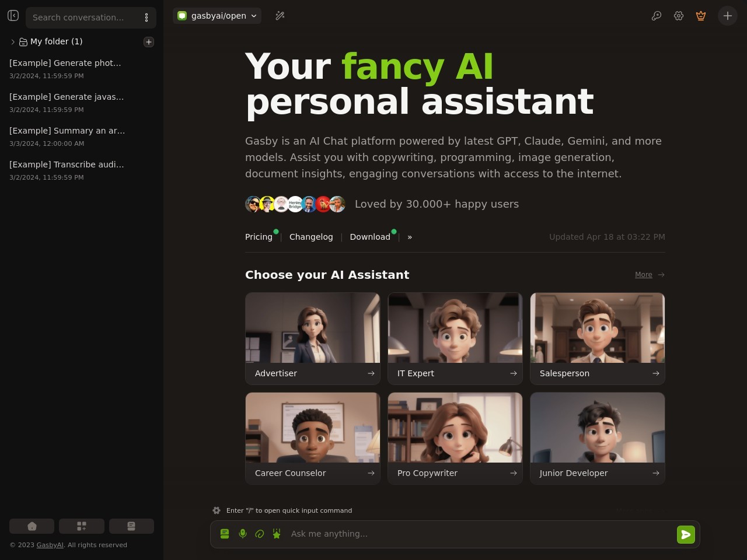Send message with green send button
The image size is (747, 560).
686,534
